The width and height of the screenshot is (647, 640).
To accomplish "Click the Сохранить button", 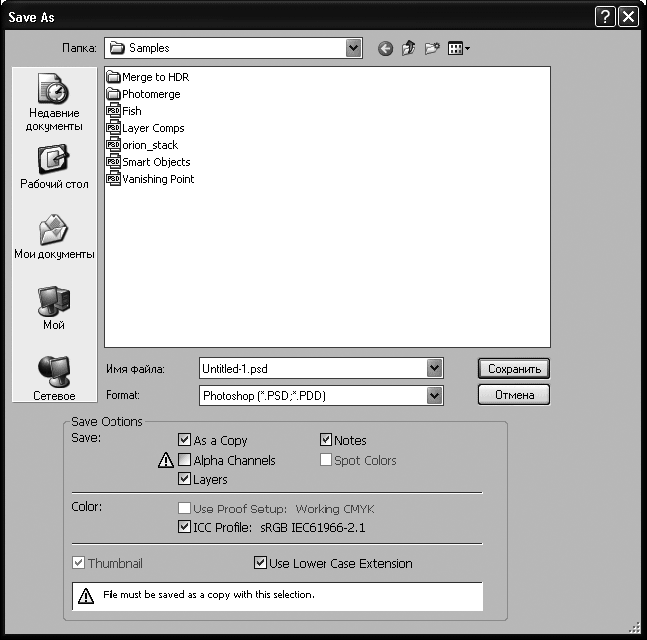I will [514, 368].
